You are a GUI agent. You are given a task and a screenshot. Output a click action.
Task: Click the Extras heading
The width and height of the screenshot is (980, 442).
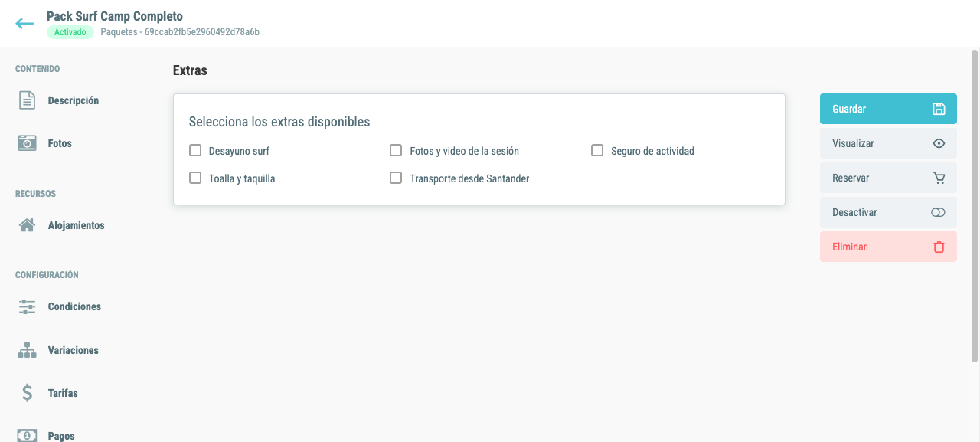point(190,70)
